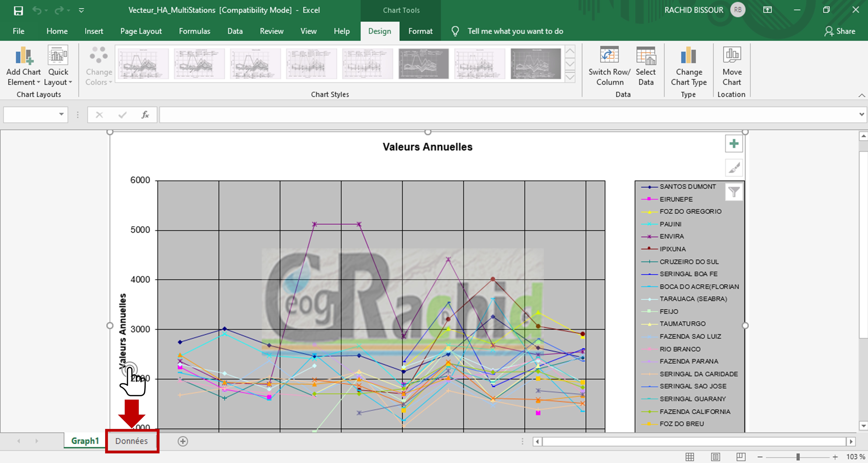Click the Redo arrow icon

click(59, 10)
